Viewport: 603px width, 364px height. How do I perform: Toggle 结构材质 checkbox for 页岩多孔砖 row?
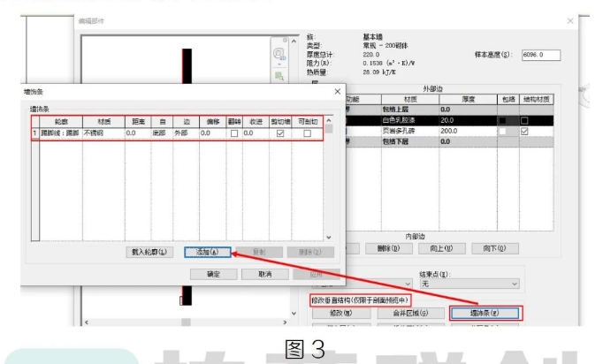[524, 131]
